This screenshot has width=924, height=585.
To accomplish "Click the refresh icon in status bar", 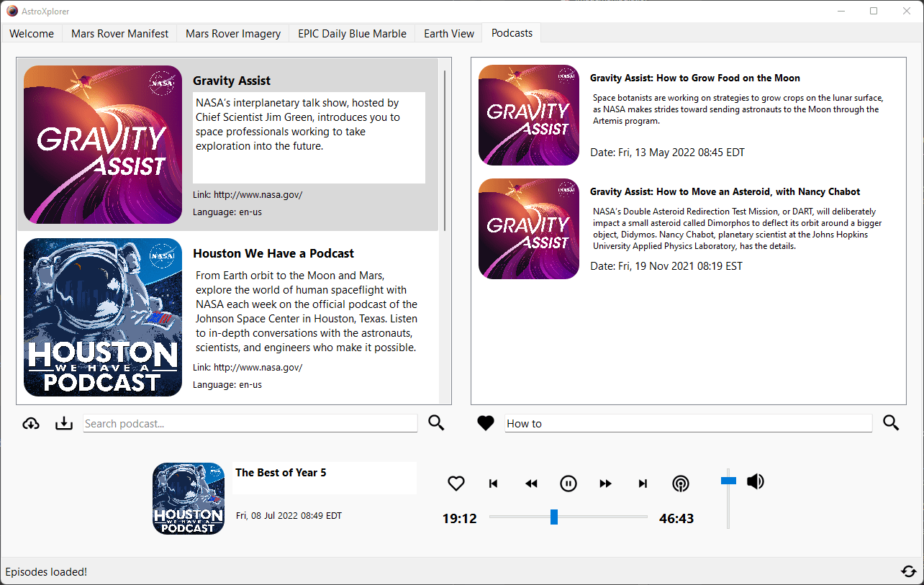I will point(908,571).
